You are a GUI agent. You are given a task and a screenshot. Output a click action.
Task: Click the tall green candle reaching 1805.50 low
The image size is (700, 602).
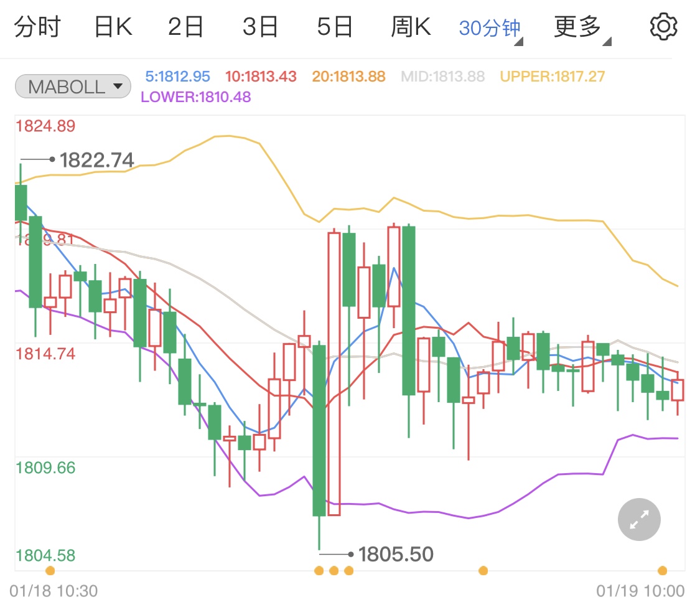point(319,431)
